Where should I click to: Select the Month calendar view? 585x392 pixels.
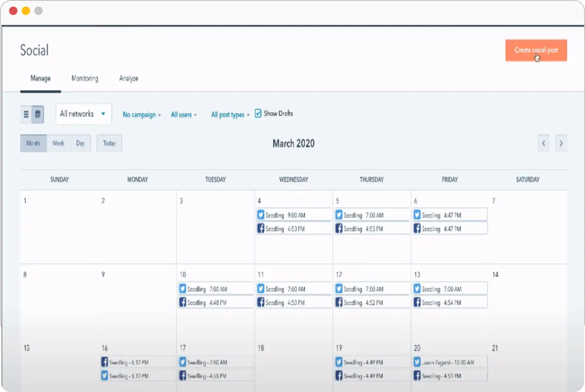(33, 143)
